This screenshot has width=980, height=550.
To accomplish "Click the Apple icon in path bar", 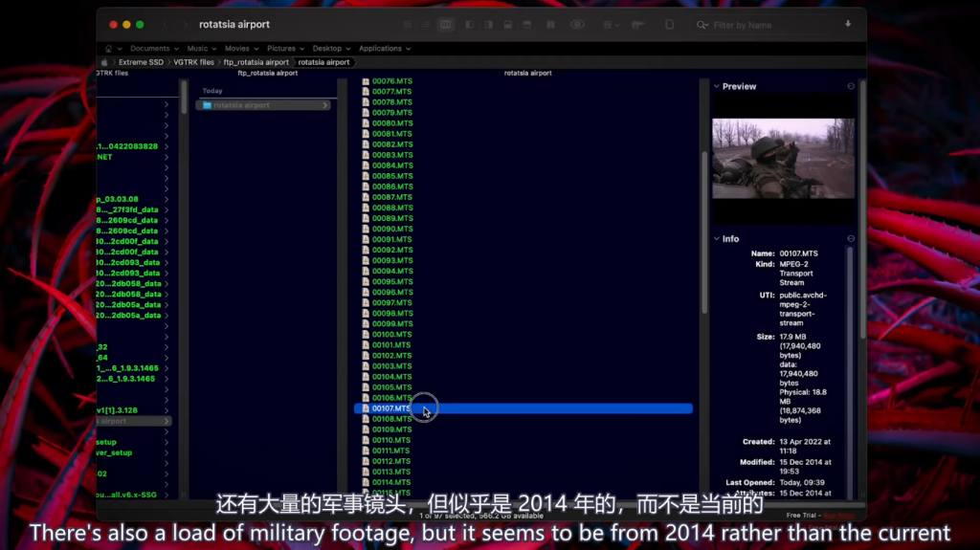I will 104,62.
